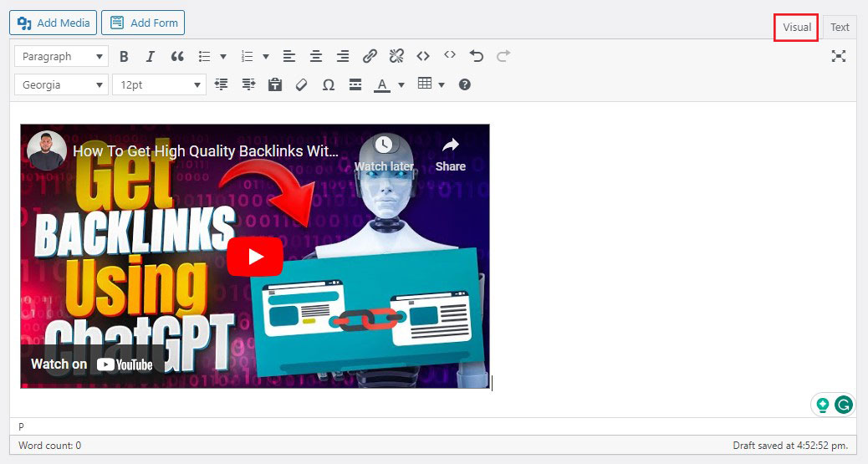Redo the last action
This screenshot has height=464, width=868.
(503, 56)
